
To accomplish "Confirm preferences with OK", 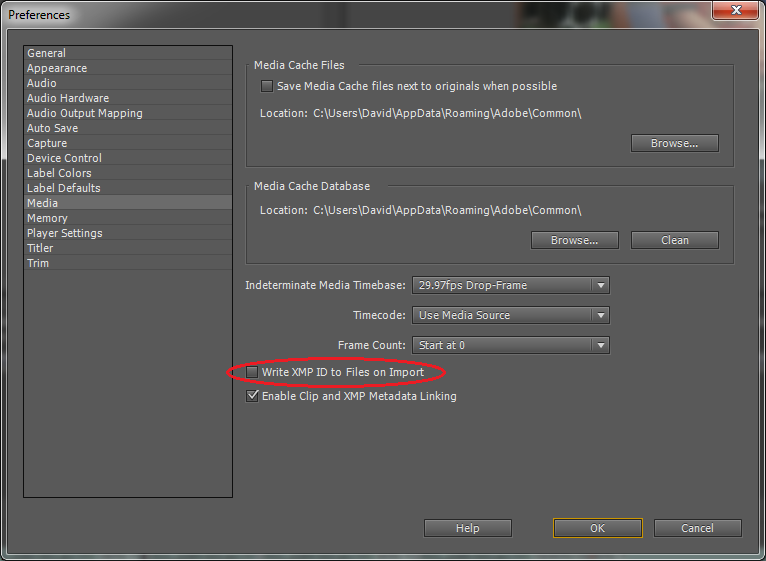I will 597,528.
